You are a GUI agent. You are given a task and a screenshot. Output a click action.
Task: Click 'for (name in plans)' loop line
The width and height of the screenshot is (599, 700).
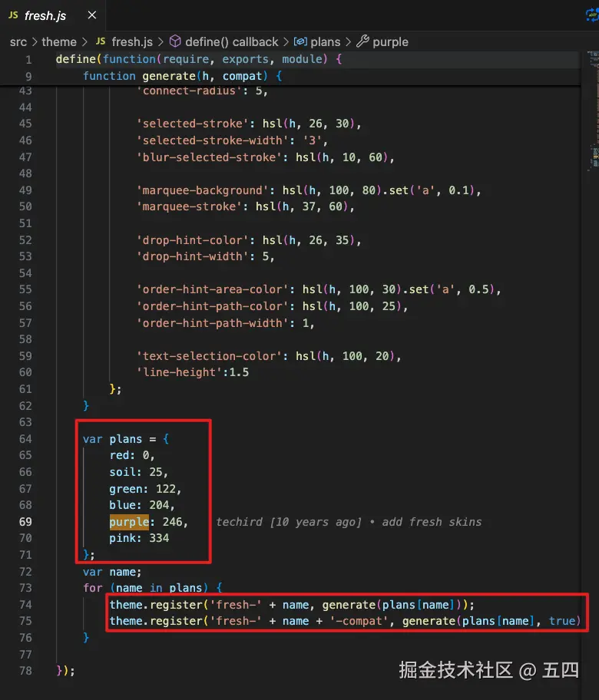(x=153, y=587)
